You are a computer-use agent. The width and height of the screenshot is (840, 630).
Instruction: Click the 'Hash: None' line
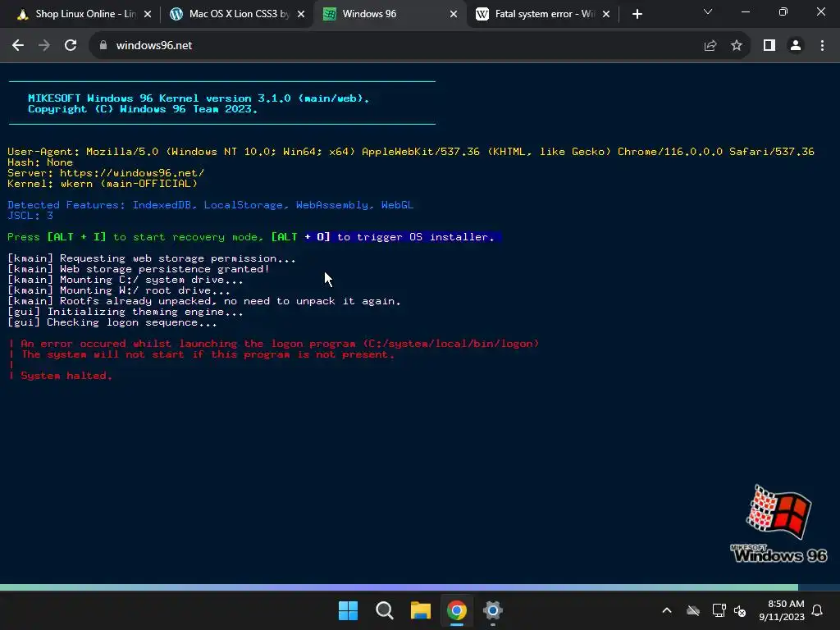(40, 162)
